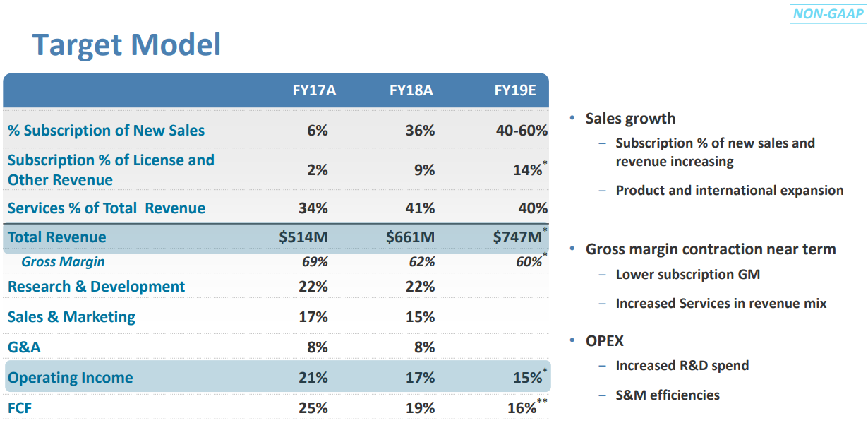Select the Total Revenue row label
The width and height of the screenshot is (868, 423).
click(57, 237)
